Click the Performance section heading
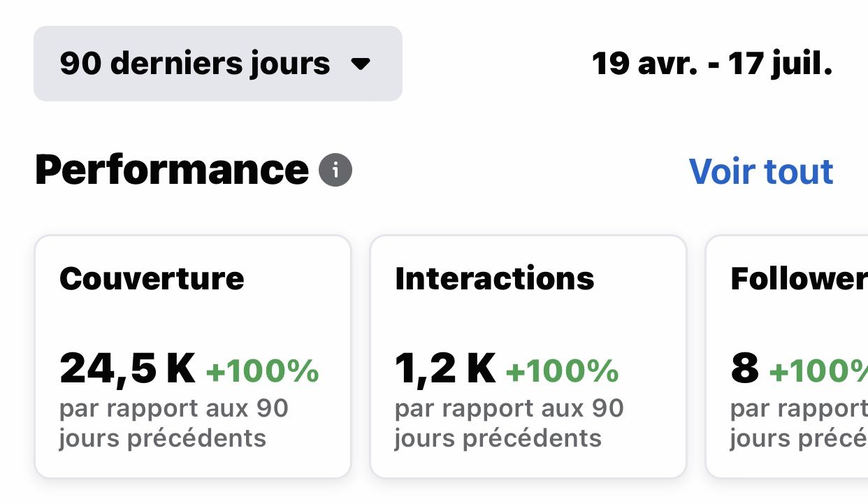This screenshot has height=504, width=868. coord(172,170)
